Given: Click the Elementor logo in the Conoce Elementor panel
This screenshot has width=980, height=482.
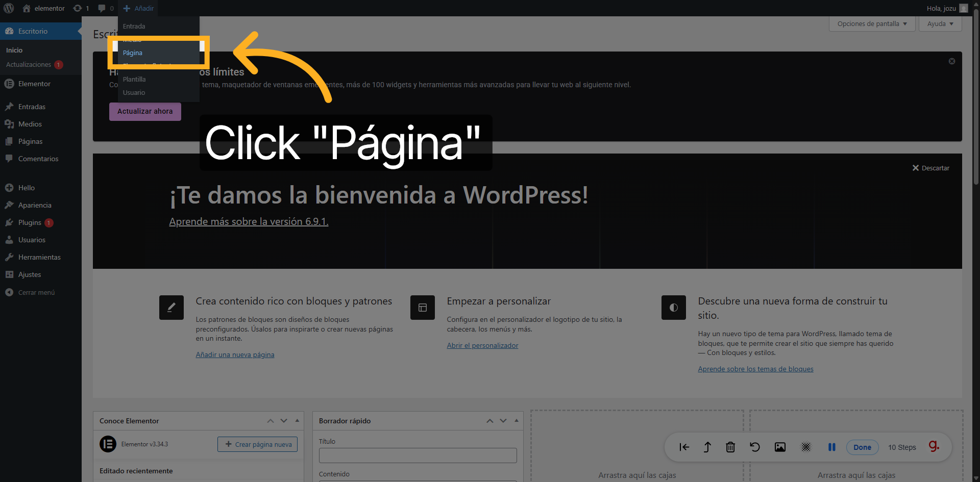Looking at the screenshot, I should pyautogui.click(x=108, y=444).
